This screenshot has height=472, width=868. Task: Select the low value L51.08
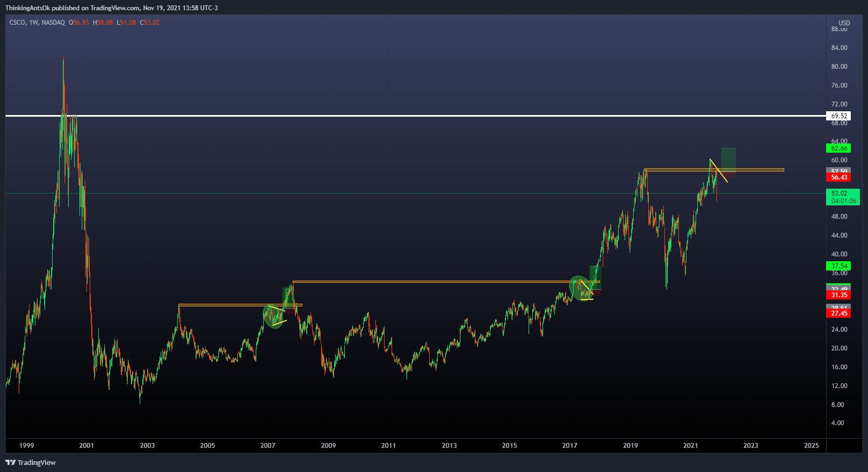126,23
